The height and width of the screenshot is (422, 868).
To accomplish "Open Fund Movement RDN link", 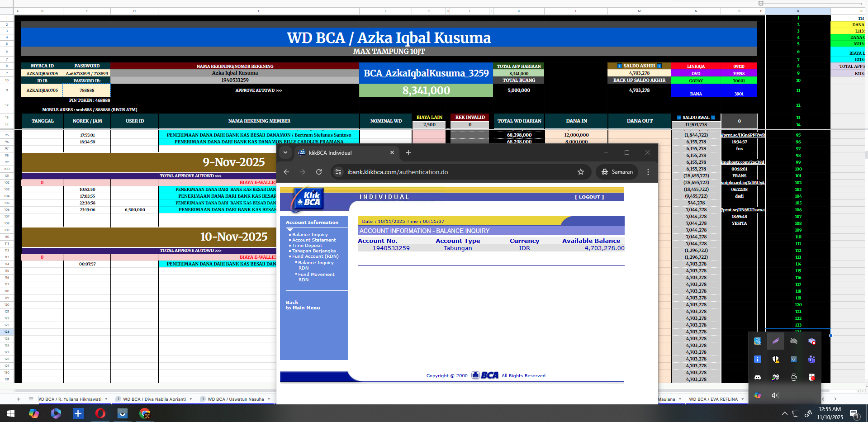I will 316,277.
